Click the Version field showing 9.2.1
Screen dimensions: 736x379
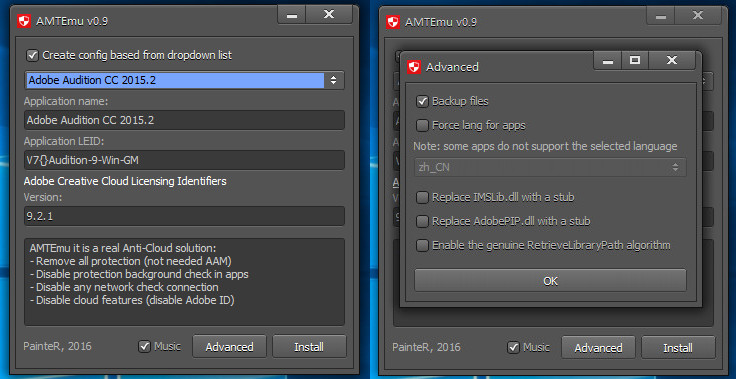point(184,216)
